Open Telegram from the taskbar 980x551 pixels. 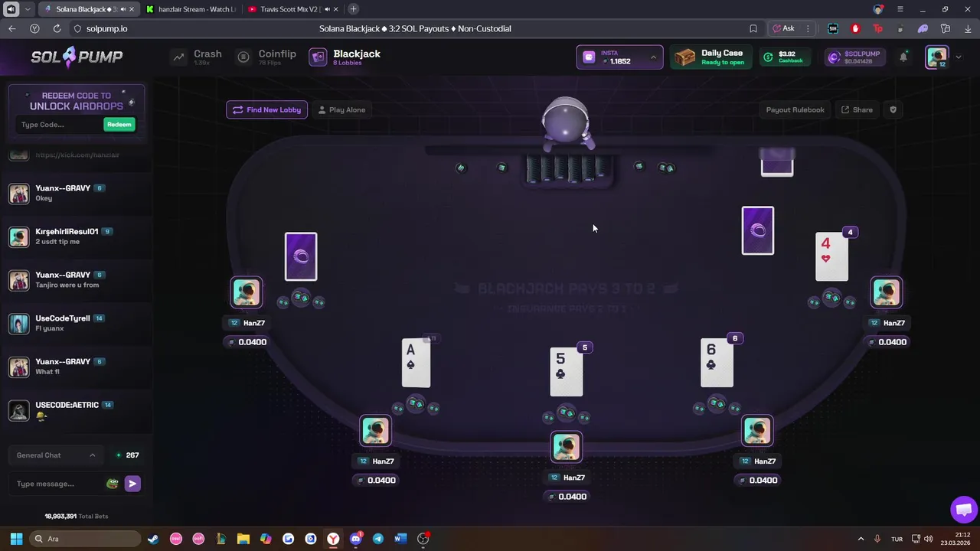[377, 539]
